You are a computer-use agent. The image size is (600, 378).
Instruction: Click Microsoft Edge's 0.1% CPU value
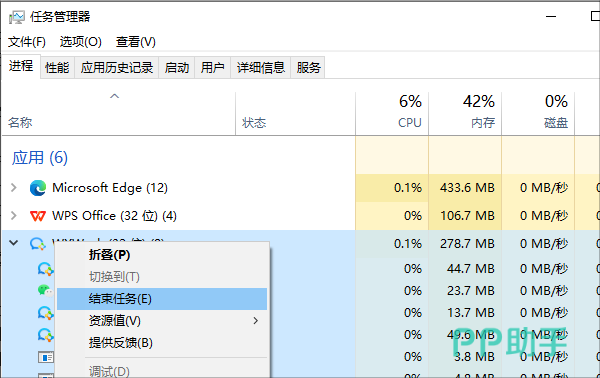pos(408,188)
